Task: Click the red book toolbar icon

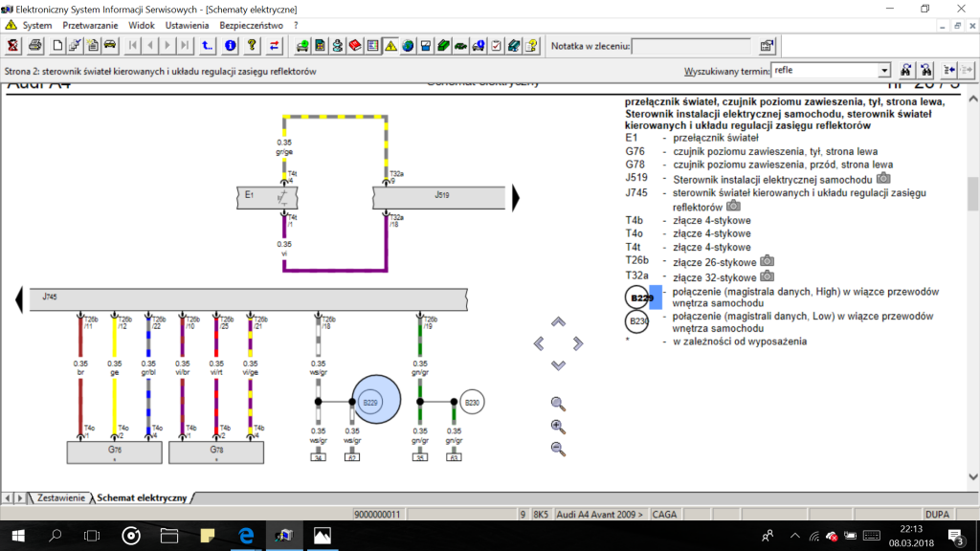Action: tap(355, 46)
